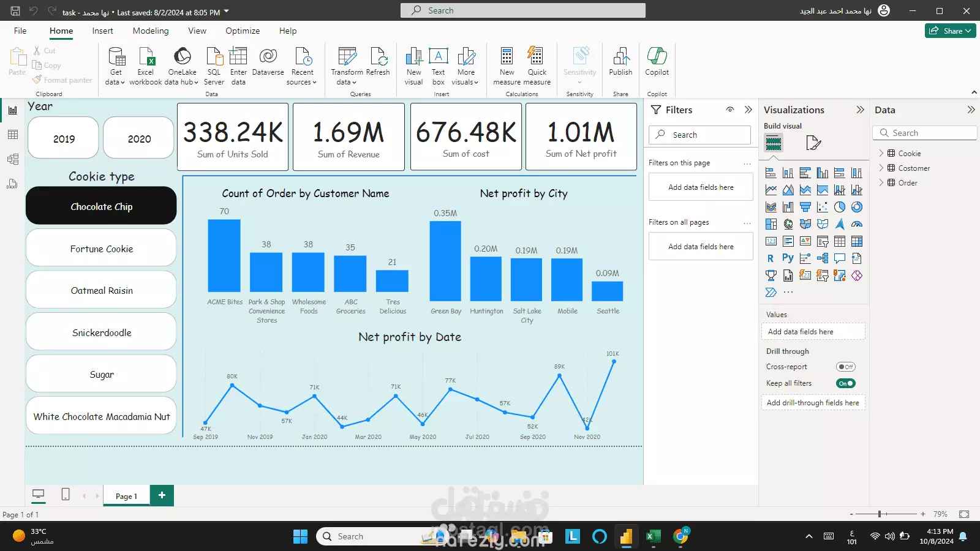Click the Share button
980x551 pixels.
[x=950, y=31]
